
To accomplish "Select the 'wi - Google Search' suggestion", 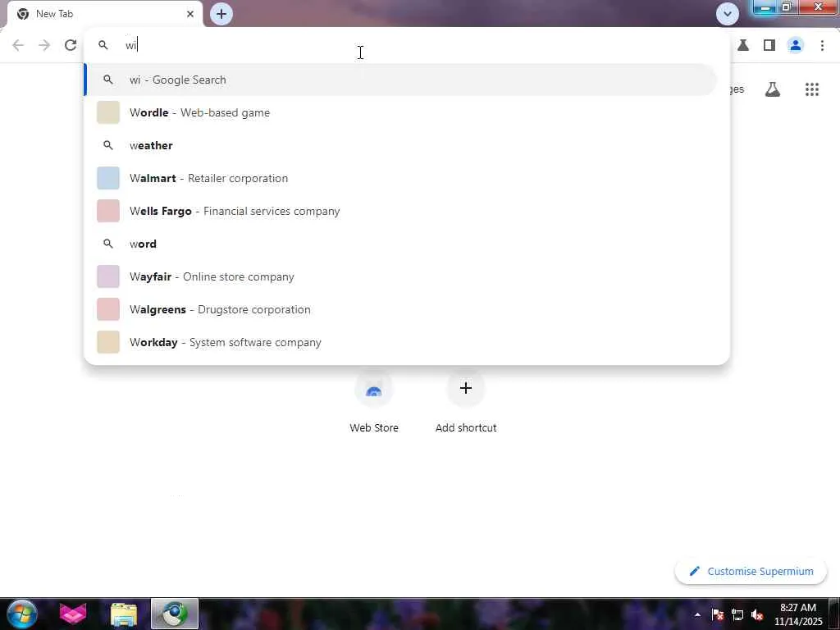I will tap(400, 80).
